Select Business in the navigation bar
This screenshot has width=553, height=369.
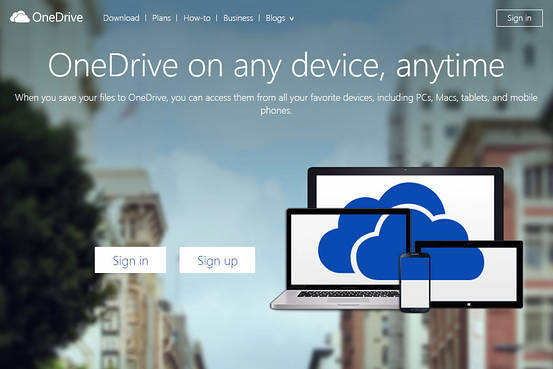click(x=238, y=18)
